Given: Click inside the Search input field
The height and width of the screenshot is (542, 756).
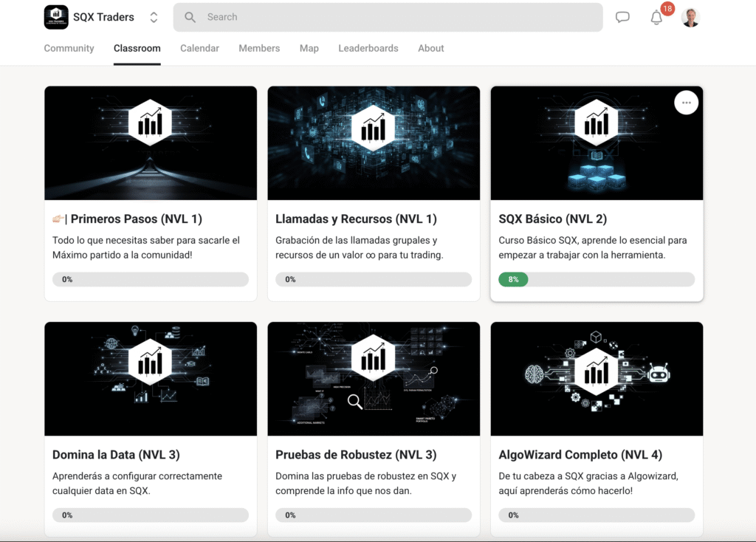Looking at the screenshot, I should [x=399, y=17].
